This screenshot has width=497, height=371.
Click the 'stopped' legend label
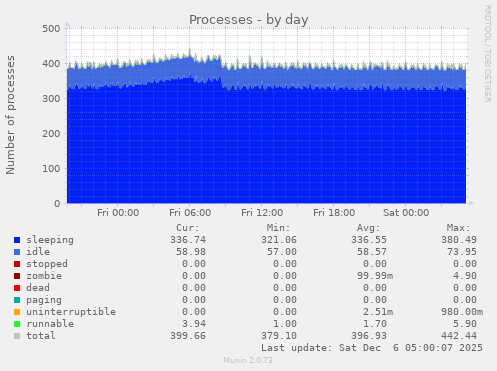(x=47, y=264)
